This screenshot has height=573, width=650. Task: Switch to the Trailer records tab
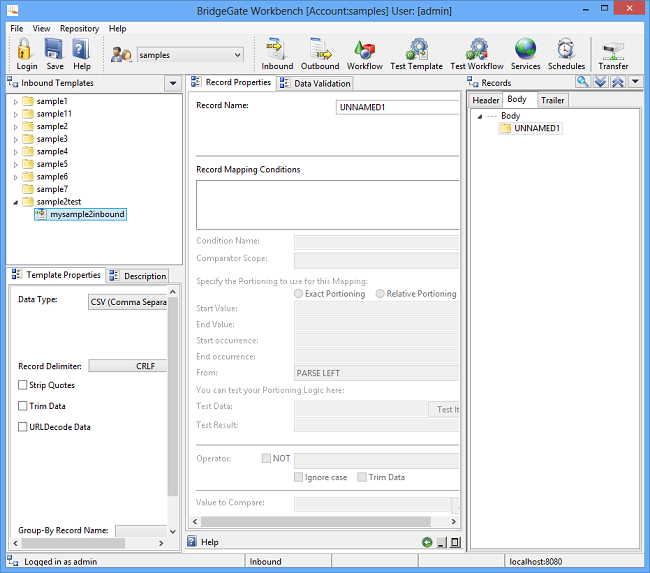(552, 100)
